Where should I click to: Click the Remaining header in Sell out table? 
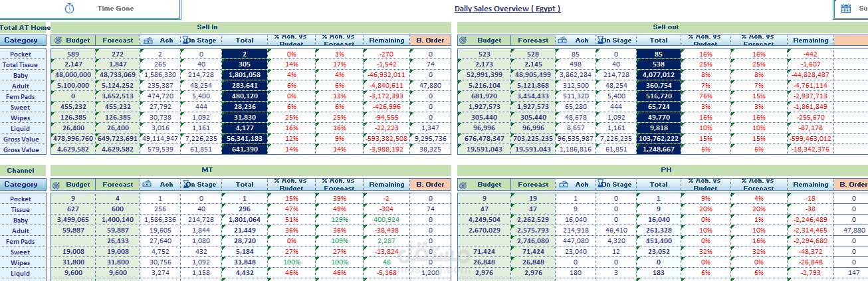pos(810,41)
